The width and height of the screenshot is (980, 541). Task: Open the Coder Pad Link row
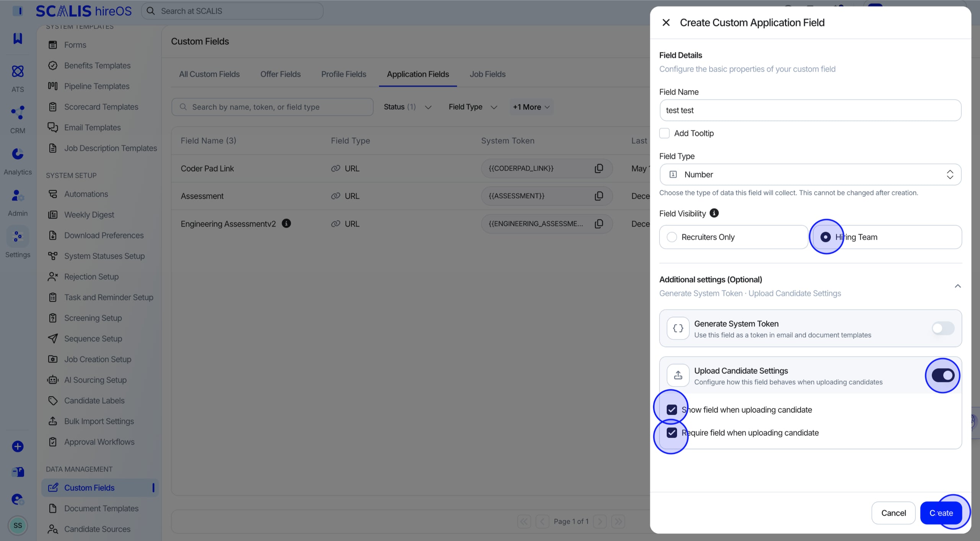click(410, 168)
